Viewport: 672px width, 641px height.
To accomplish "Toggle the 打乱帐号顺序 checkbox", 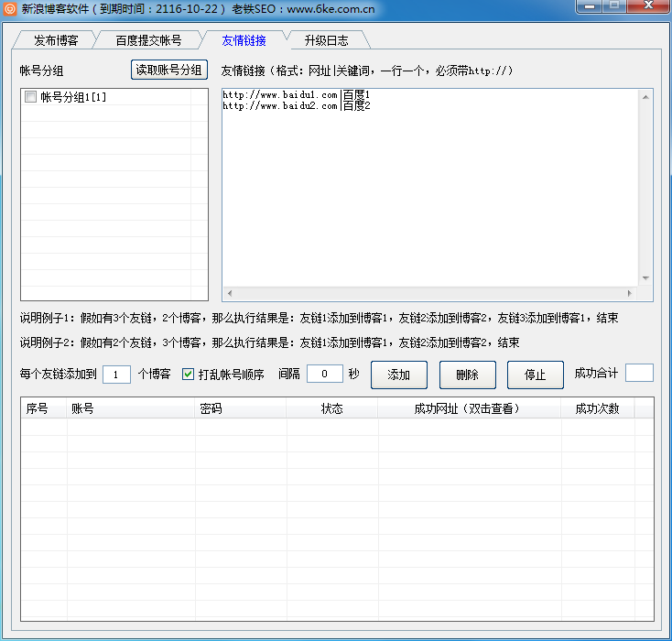I will tap(189, 375).
